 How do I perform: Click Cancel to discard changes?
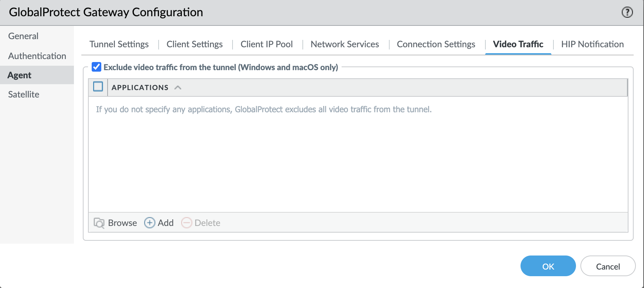(x=608, y=266)
